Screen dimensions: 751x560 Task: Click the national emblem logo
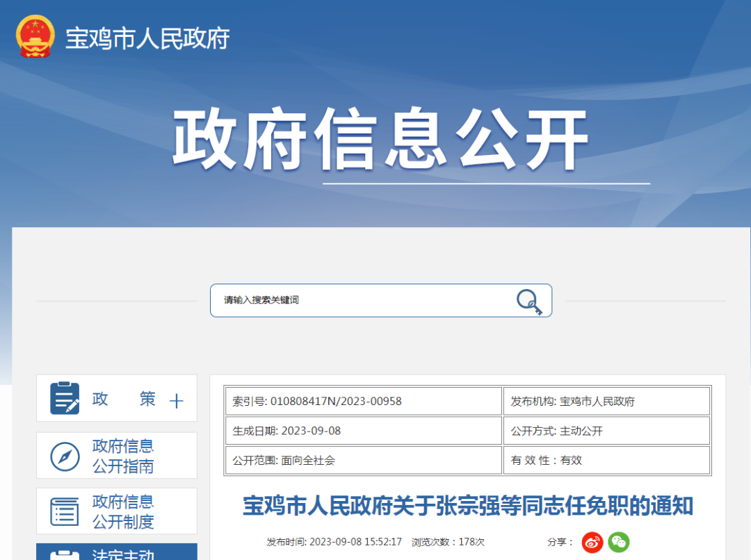click(35, 36)
